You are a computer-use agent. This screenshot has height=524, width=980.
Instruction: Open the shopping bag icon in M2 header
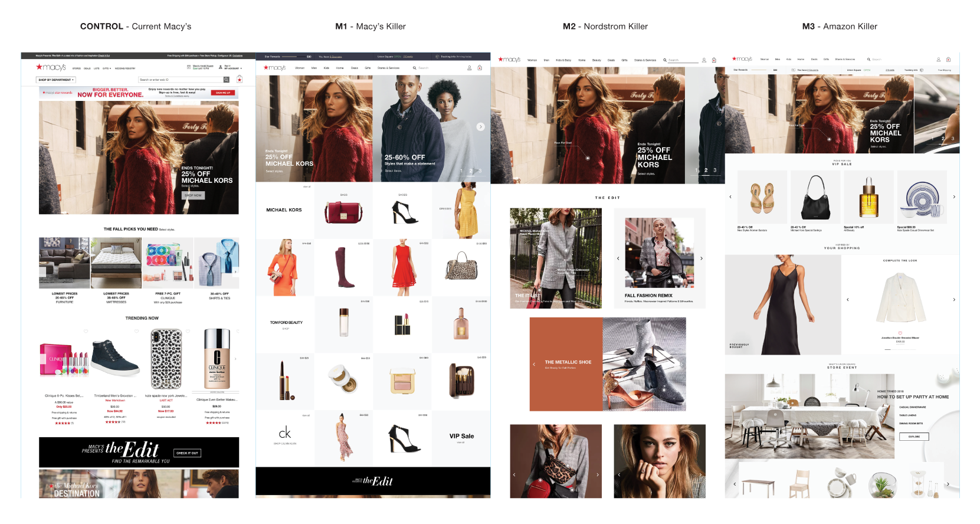[714, 60]
